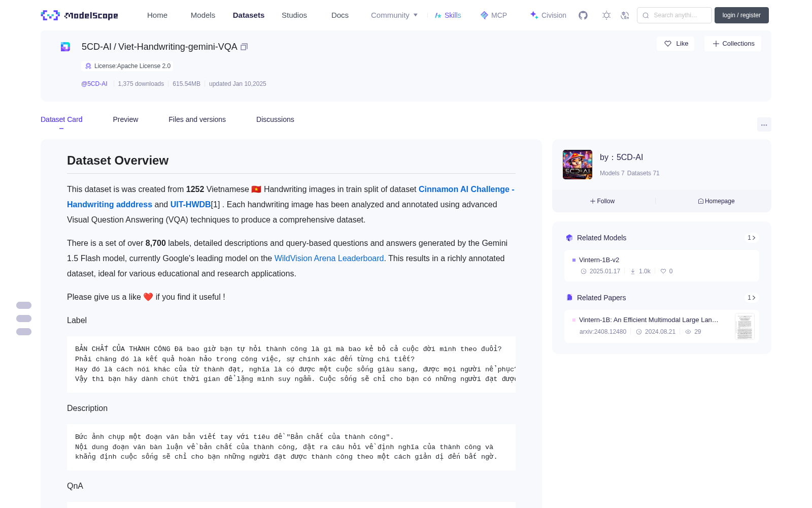Open Datasets in top navigation
Screen dimensions: 812x508
[x=249, y=15]
